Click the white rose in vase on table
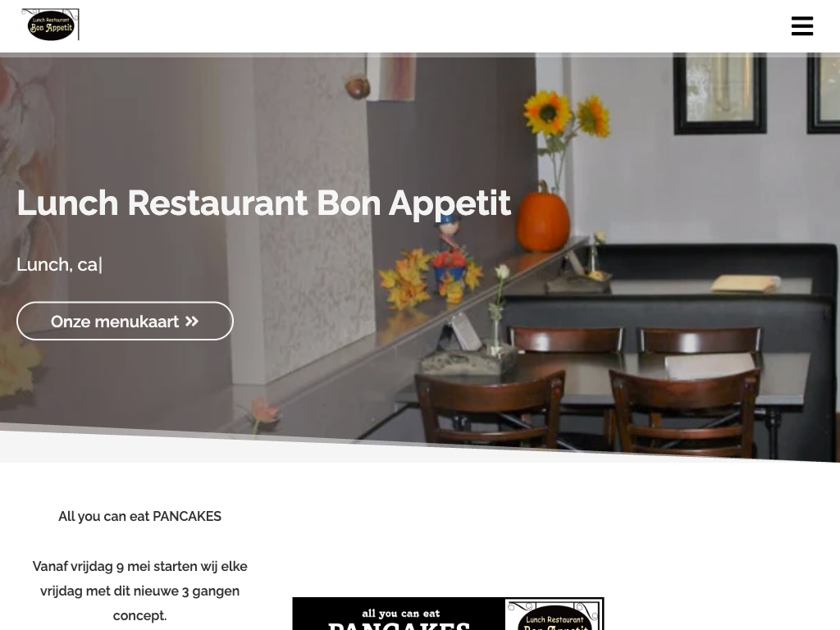This screenshot has height=630, width=840. (501, 272)
